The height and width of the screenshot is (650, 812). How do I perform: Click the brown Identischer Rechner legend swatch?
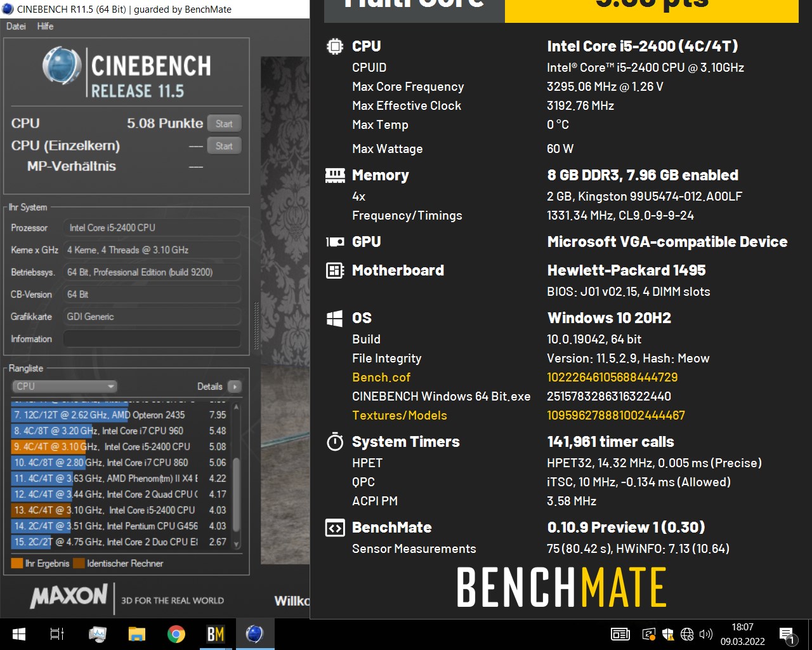(79, 563)
